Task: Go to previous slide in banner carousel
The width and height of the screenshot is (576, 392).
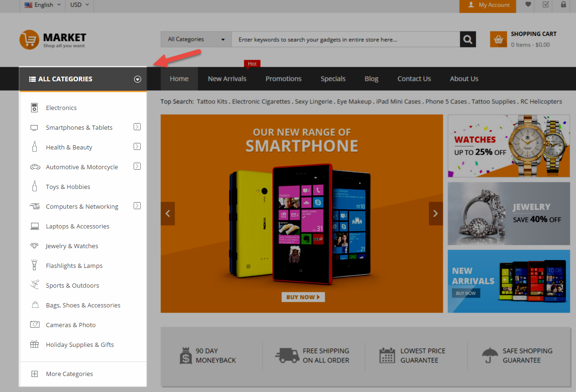Action: click(168, 213)
